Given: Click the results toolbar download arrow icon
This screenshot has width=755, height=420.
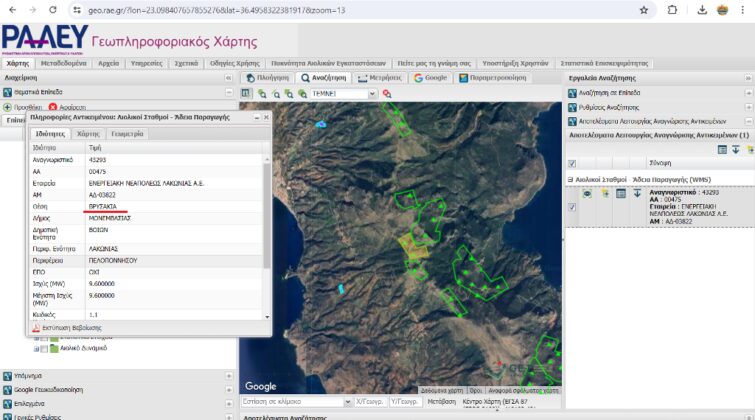Looking at the screenshot, I should pos(735,150).
